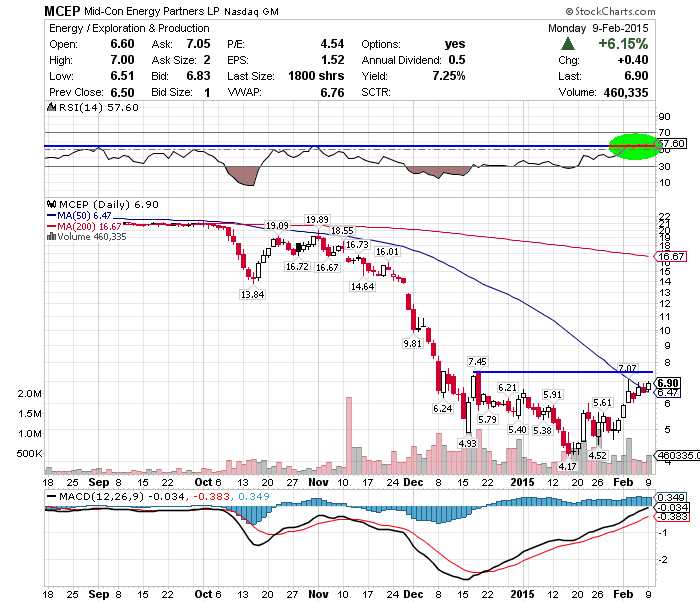Click the red 16.67 MA(200) tag on right axis

[670, 257]
